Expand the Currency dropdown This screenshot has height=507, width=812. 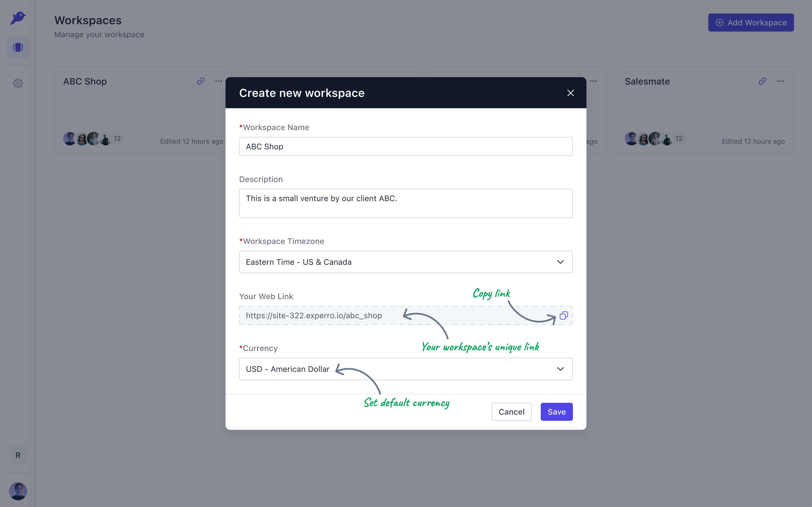[406, 369]
